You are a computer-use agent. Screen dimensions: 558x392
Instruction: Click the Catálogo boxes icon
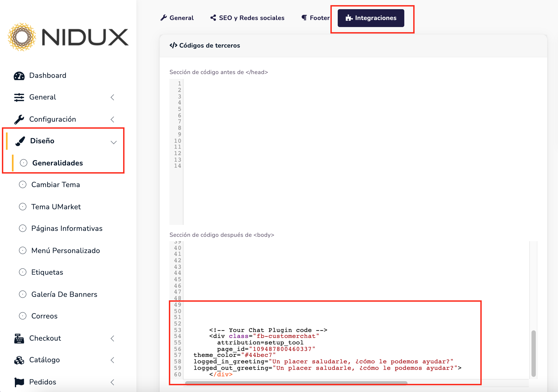(x=19, y=360)
